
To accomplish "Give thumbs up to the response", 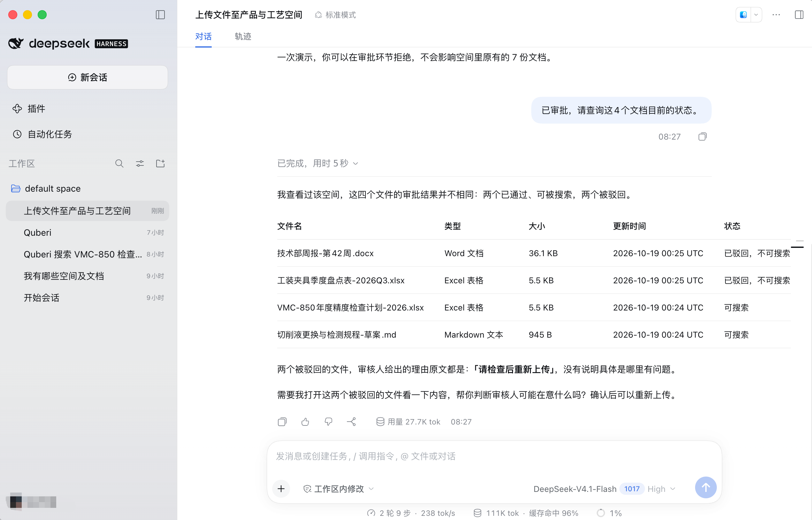I will [x=305, y=422].
